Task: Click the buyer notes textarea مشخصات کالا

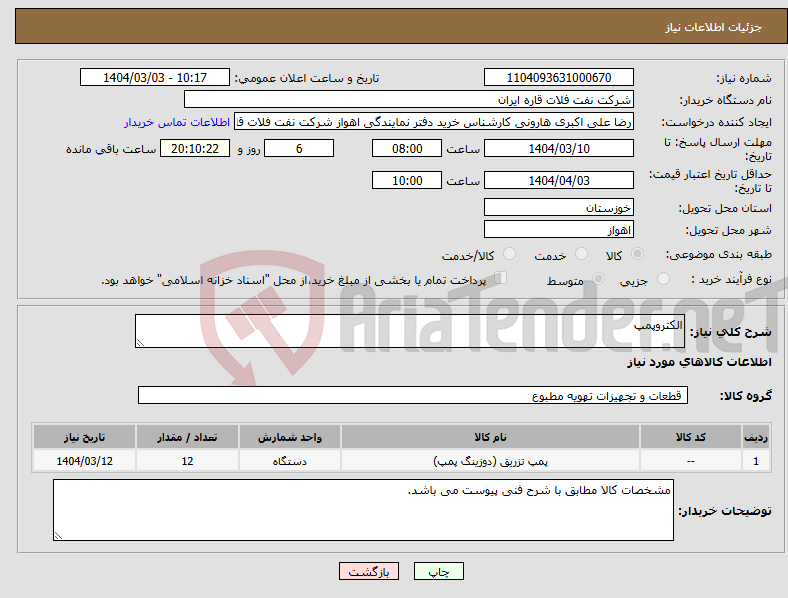Action: point(363,510)
